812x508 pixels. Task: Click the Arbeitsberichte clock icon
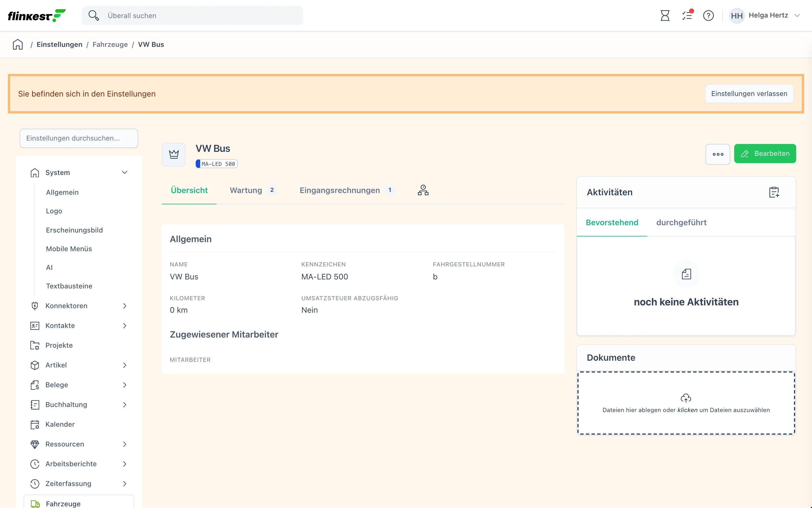[x=35, y=464]
